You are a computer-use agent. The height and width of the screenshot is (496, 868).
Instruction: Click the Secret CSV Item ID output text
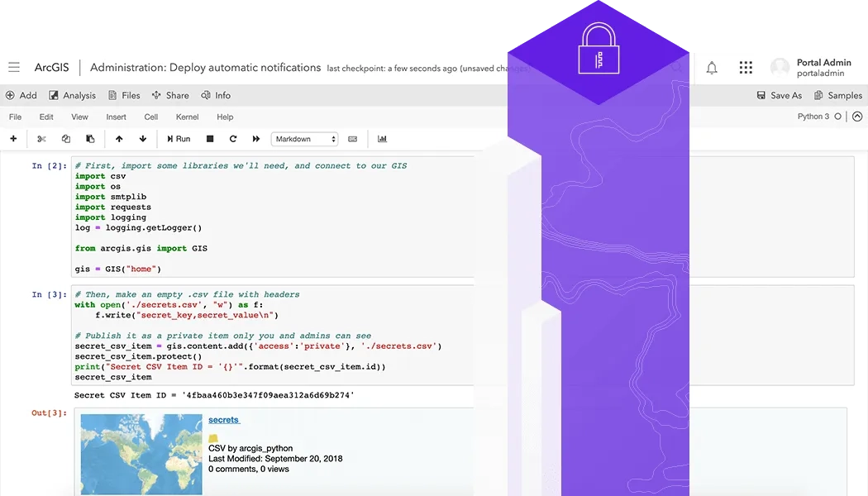click(214, 395)
